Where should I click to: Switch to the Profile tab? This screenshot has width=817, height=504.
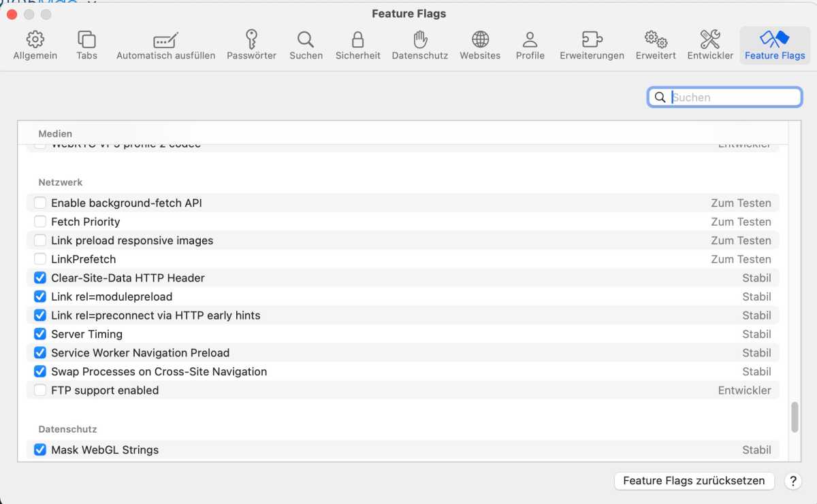pyautogui.click(x=530, y=46)
